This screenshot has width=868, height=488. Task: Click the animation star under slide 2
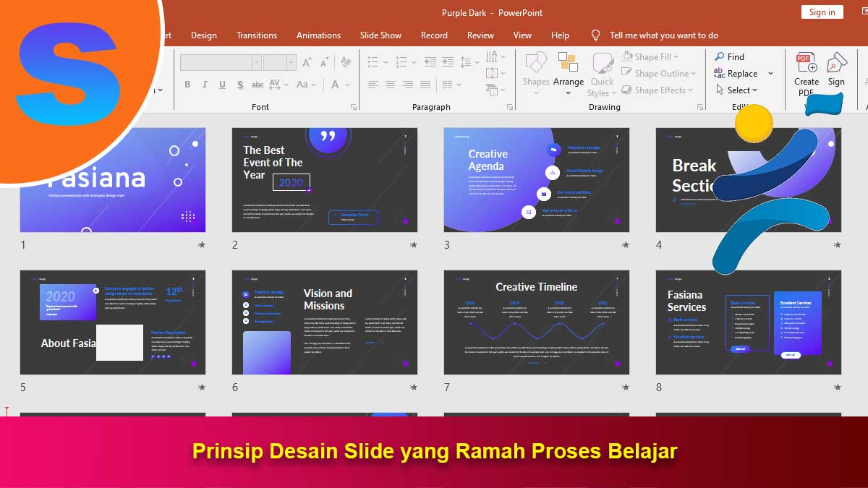pyautogui.click(x=414, y=245)
